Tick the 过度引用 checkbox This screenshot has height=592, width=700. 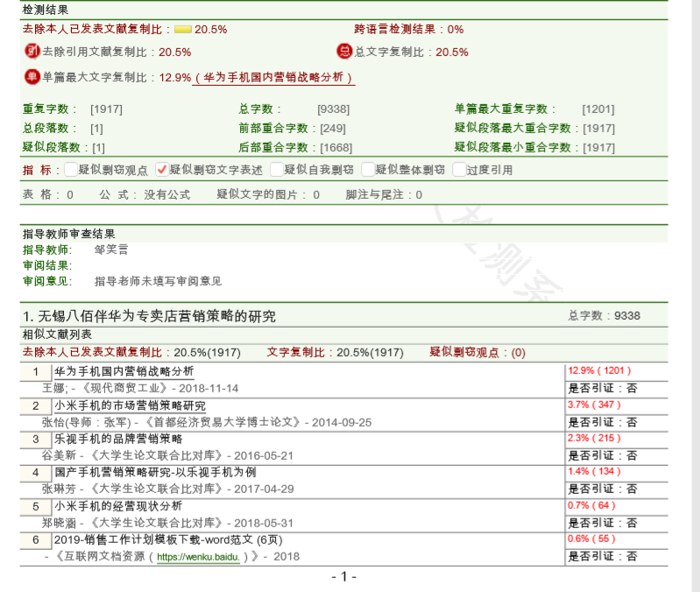click(x=459, y=170)
